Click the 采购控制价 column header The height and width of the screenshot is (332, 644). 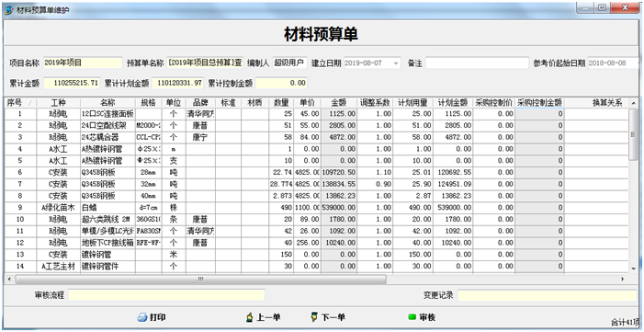pyautogui.click(x=493, y=102)
